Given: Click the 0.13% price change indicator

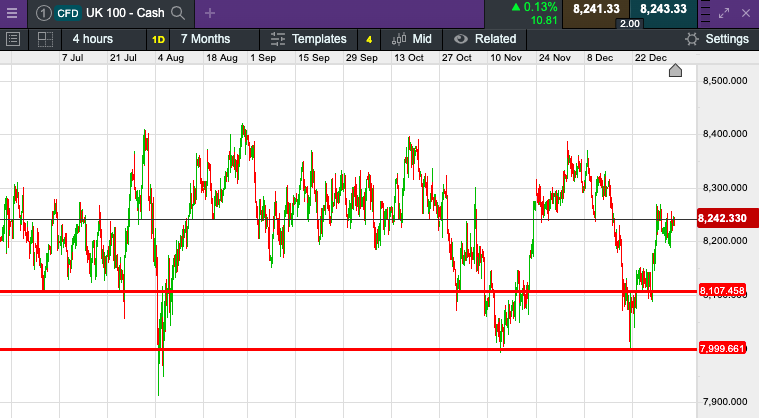Looking at the screenshot, I should (535, 7).
